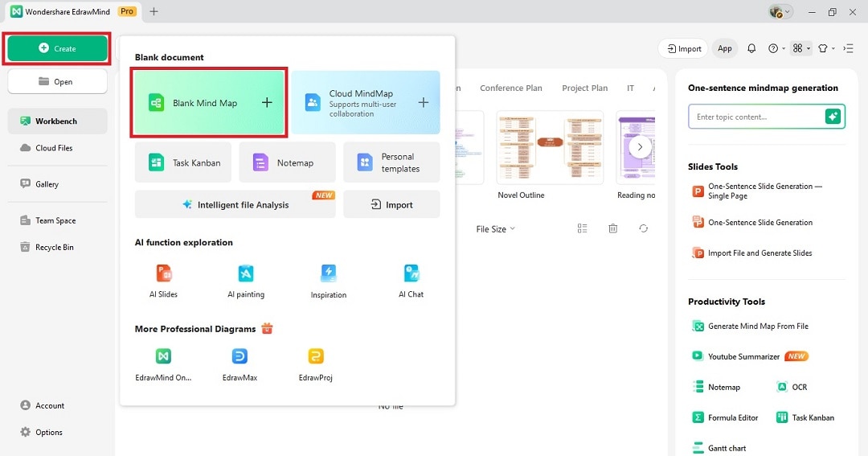Select Workbench in the sidebar
Screen dimensions: 868x456
(x=57, y=121)
